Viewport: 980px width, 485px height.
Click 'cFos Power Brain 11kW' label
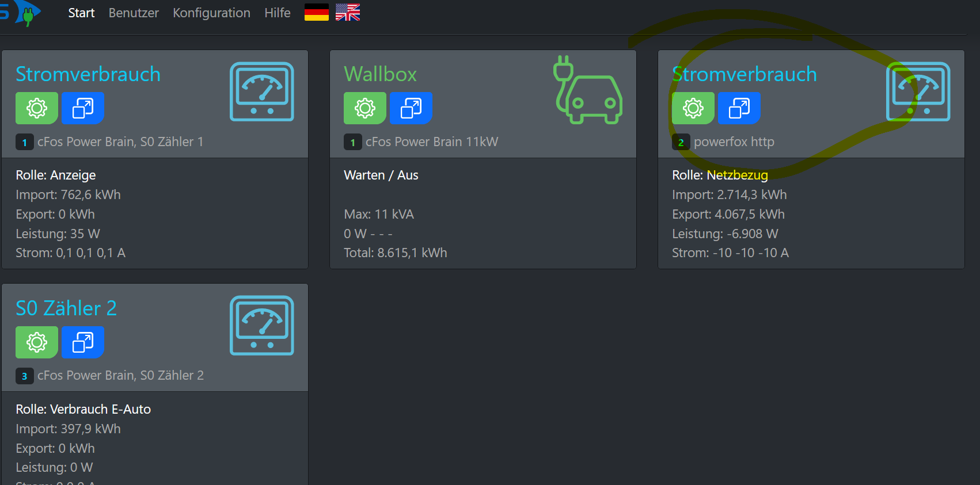432,142
